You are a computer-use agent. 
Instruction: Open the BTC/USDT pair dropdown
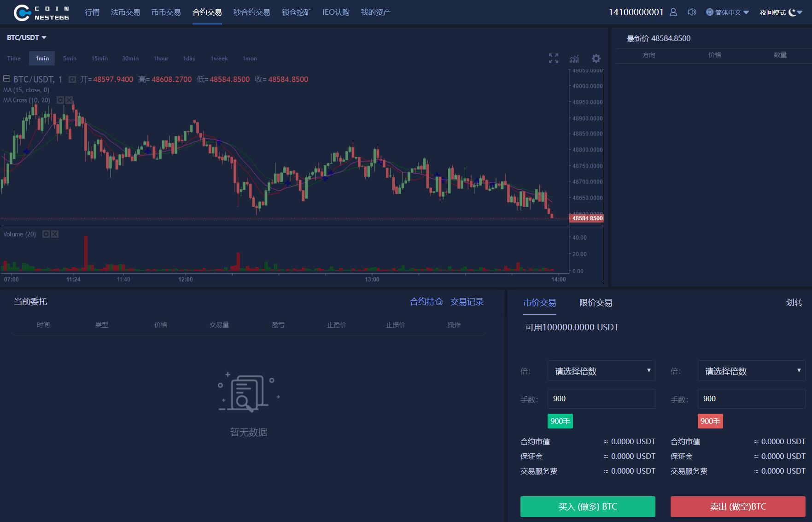point(27,38)
